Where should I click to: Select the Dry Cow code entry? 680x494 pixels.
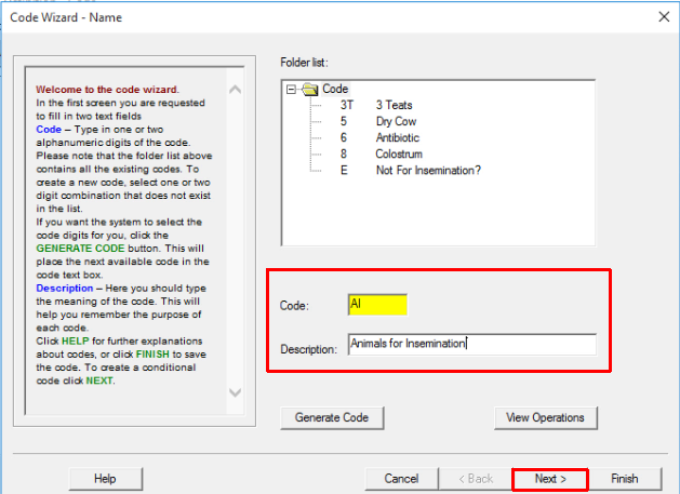[x=396, y=122]
